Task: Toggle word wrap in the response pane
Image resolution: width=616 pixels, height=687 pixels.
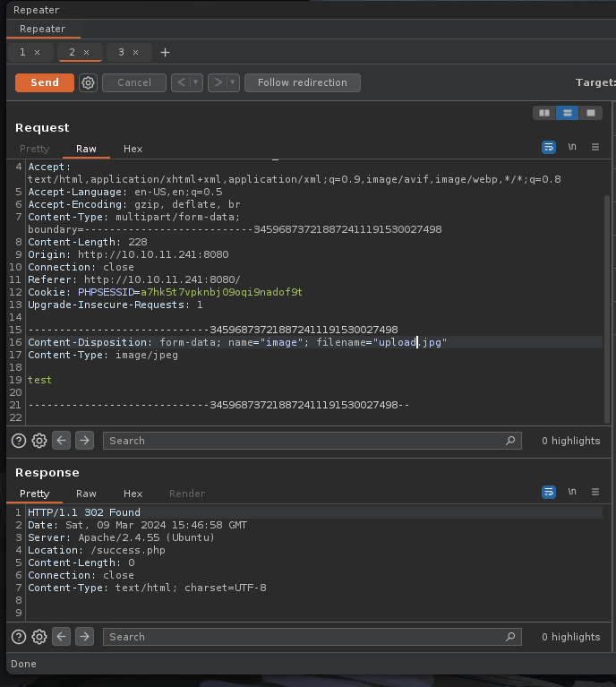Action: (x=549, y=492)
